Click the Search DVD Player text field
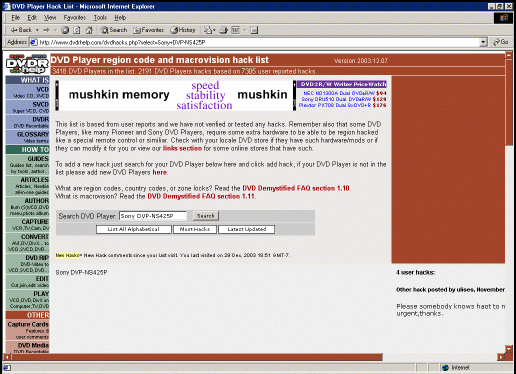 tap(153, 216)
